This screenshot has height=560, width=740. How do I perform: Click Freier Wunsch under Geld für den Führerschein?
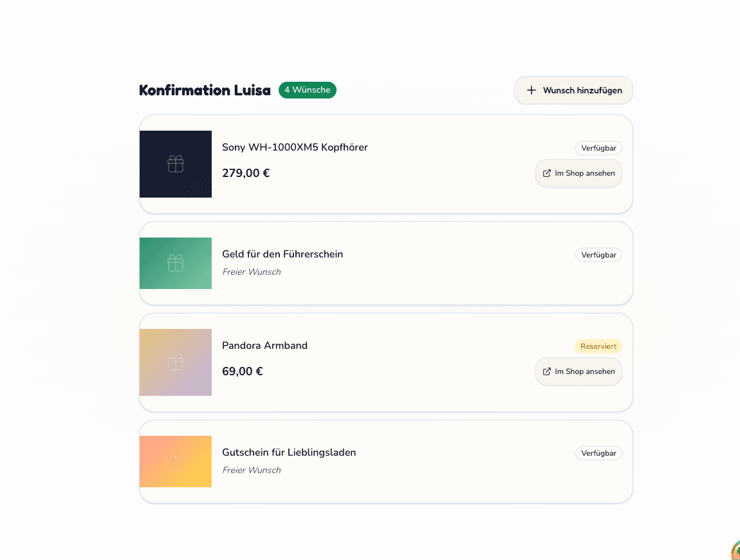pos(252,272)
